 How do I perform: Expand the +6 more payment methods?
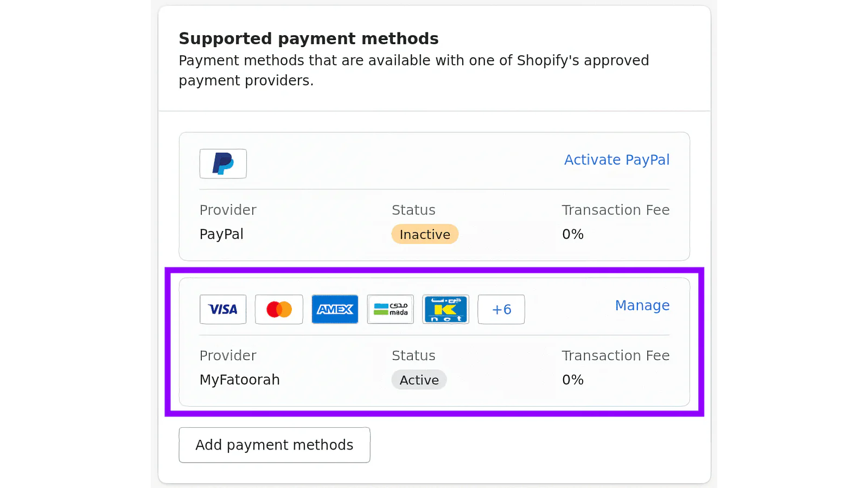(501, 310)
